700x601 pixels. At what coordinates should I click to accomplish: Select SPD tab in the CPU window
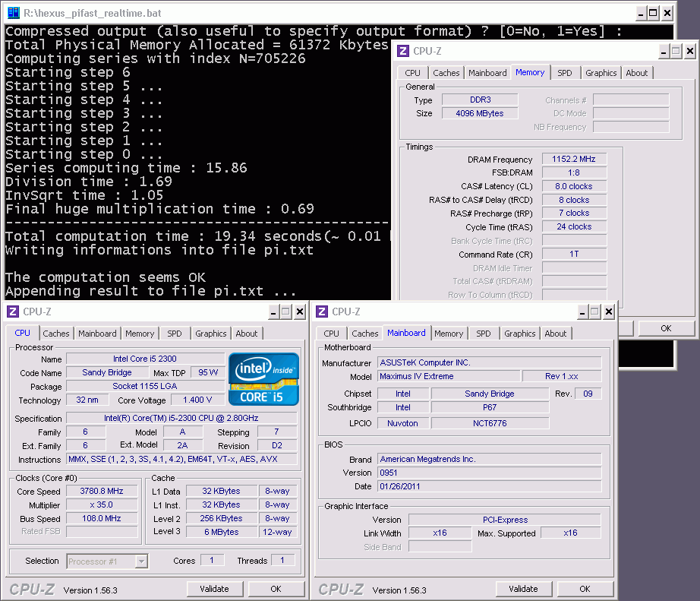175,334
